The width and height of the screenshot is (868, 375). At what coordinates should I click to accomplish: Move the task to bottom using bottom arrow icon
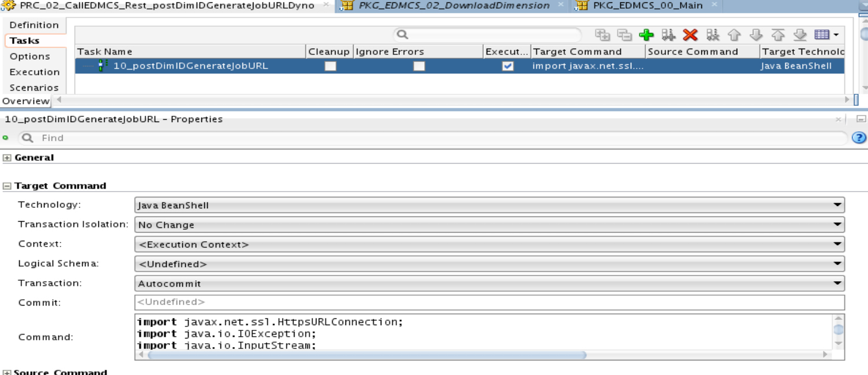point(800,35)
